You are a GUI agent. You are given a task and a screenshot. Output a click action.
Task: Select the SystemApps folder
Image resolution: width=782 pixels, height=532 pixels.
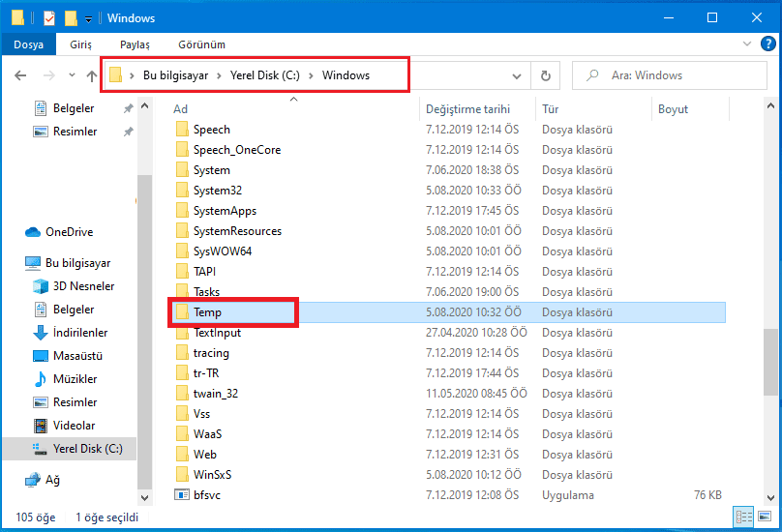225,211
